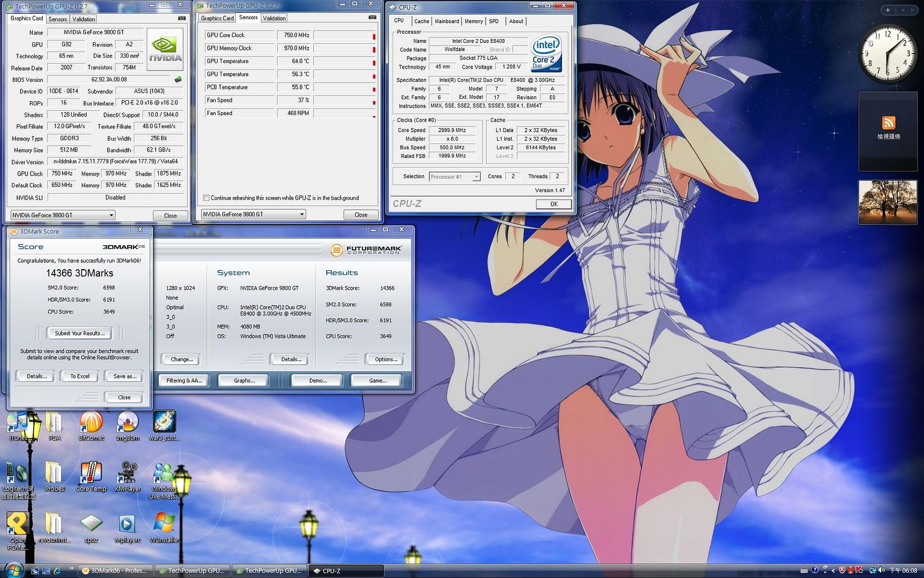Click Options button under Results
This screenshot has height=578, width=924.
click(386, 359)
